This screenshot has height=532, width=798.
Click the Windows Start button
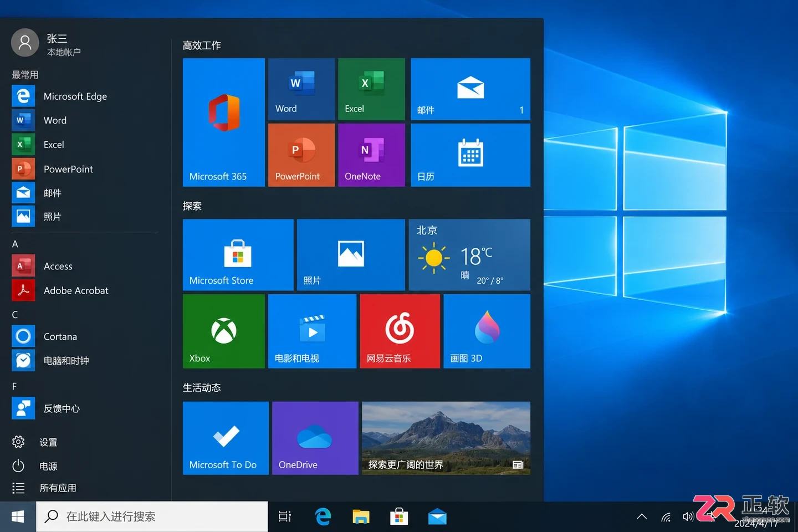pos(18,516)
